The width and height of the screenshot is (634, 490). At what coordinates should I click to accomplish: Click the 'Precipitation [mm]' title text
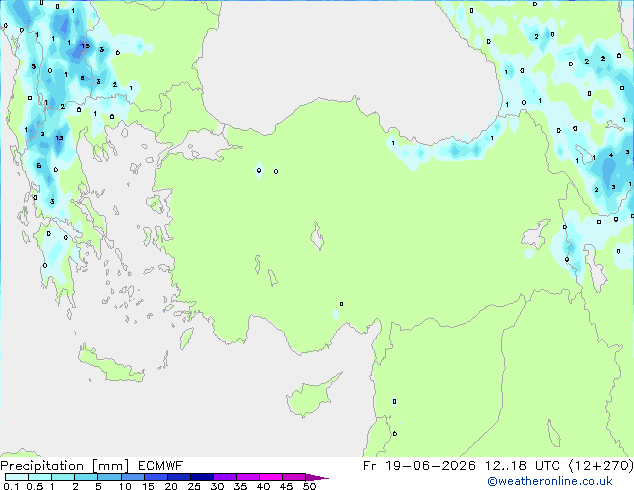pyautogui.click(x=65, y=466)
